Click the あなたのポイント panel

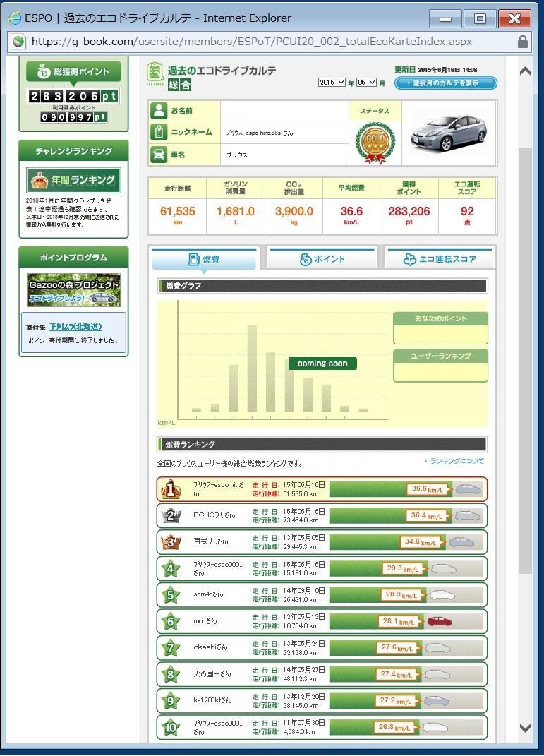(440, 328)
